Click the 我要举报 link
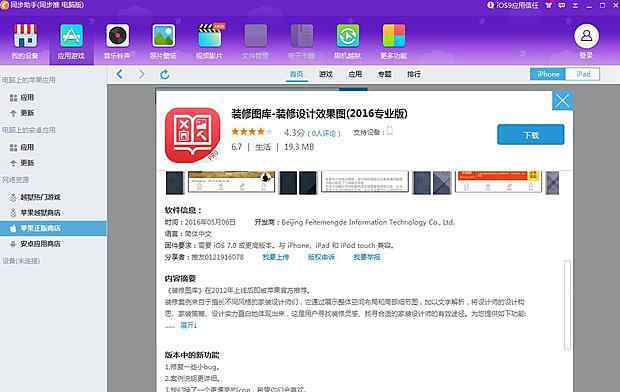 367,257
